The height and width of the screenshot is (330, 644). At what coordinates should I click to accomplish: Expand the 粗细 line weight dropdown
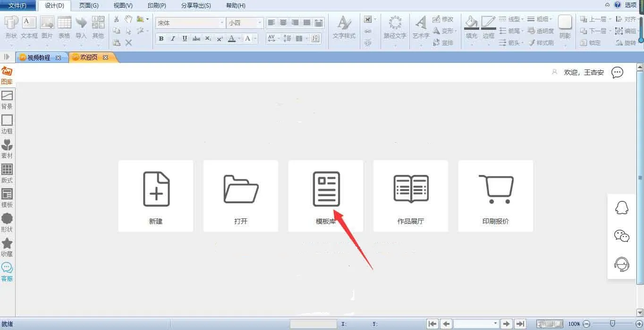pyautogui.click(x=551, y=19)
